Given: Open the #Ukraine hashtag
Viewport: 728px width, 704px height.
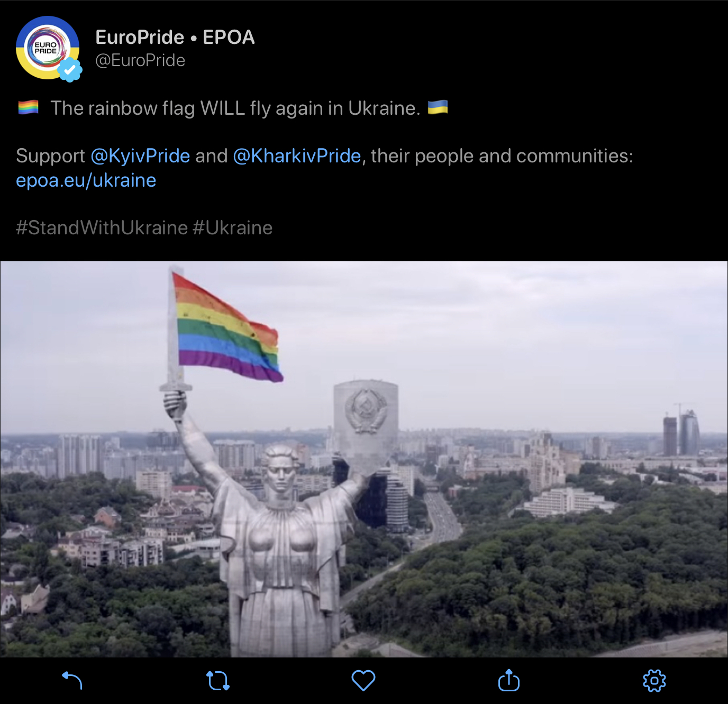Looking at the screenshot, I should click(x=233, y=228).
